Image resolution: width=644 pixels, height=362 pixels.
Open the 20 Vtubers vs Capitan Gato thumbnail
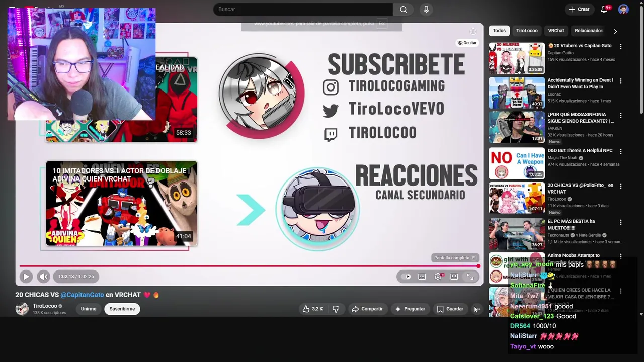517,58
